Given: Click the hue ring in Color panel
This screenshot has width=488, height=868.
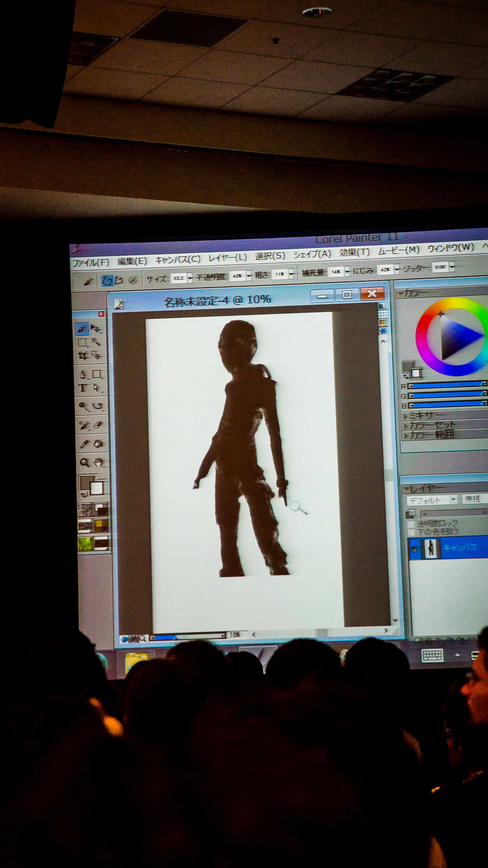Looking at the screenshot, I should (x=421, y=337).
